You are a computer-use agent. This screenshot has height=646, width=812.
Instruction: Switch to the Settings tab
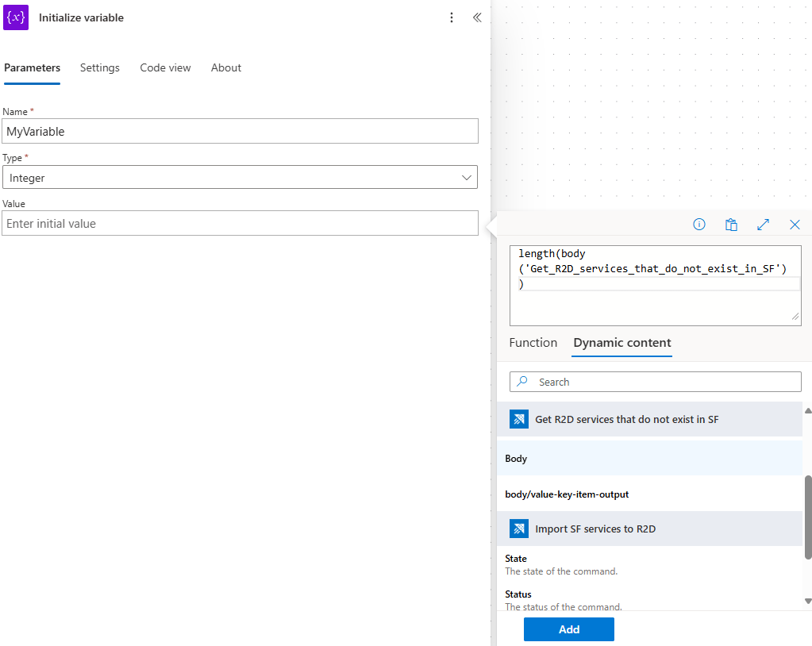[100, 67]
